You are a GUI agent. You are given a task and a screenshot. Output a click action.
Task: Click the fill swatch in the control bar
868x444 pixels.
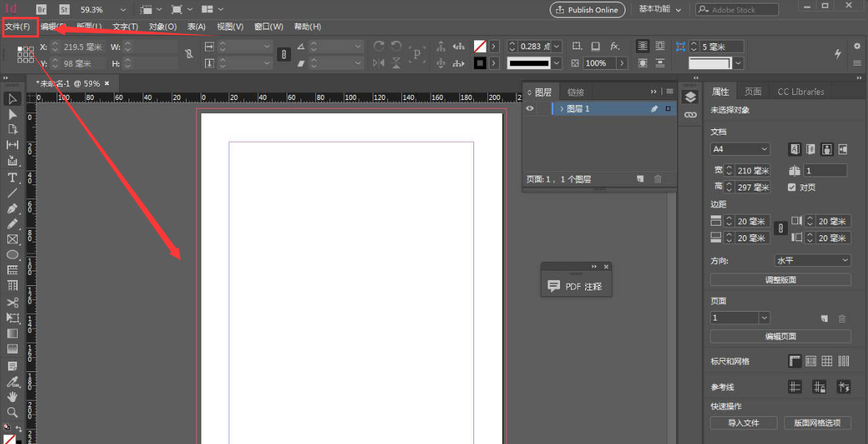point(480,46)
